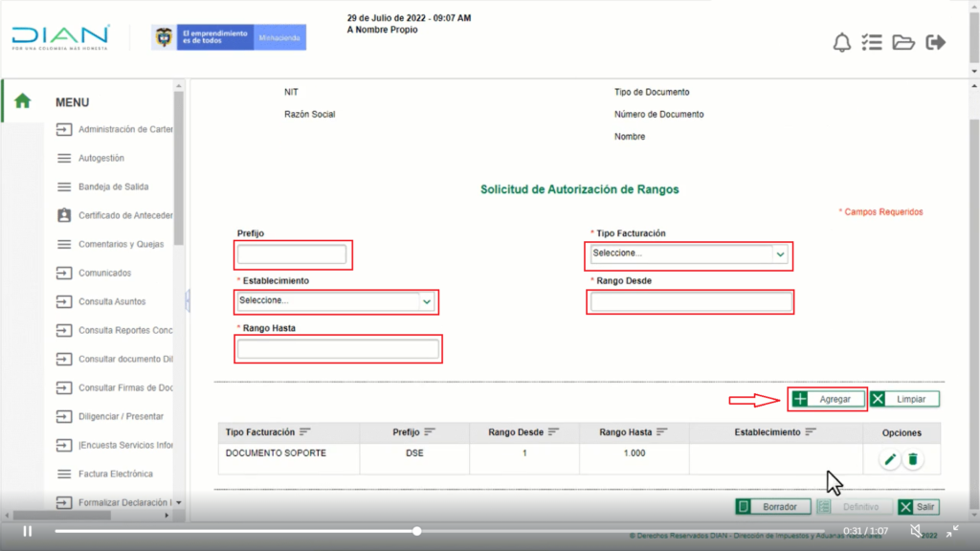
Task: Go to the green home icon
Action: tap(23, 100)
